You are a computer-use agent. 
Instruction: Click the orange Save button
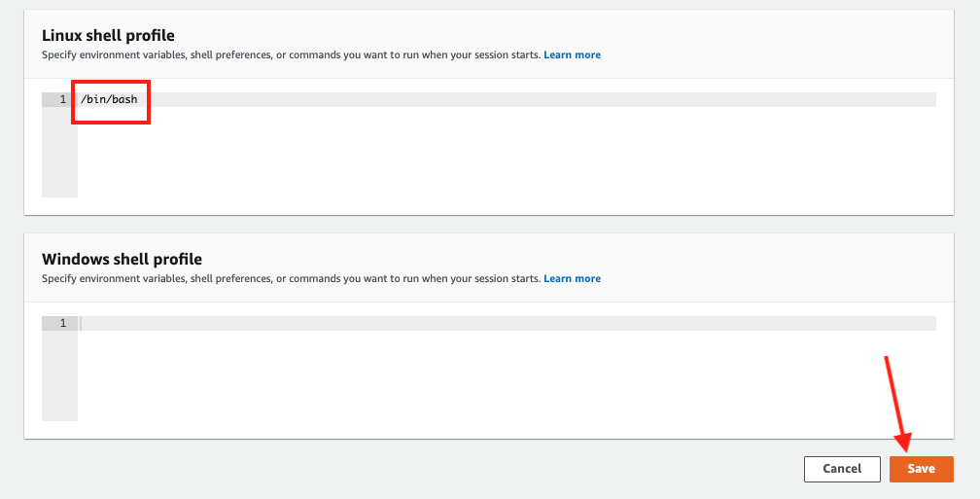click(x=921, y=469)
